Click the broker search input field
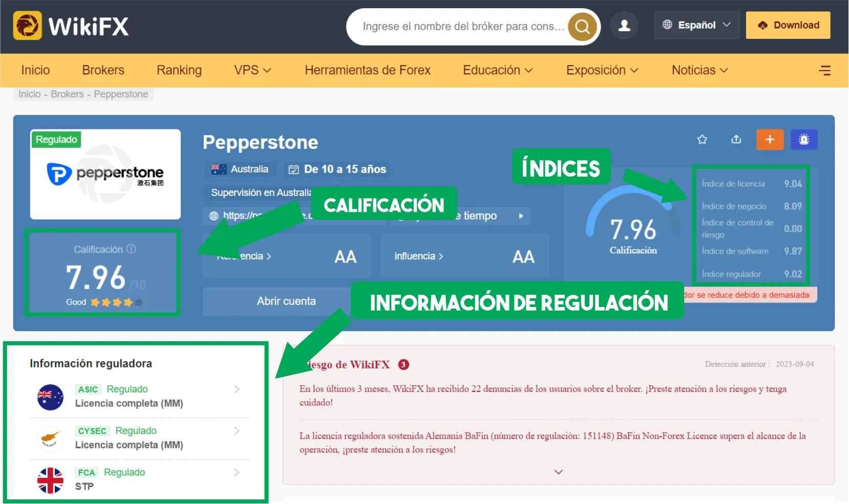This screenshot has height=504, width=849. (463, 26)
